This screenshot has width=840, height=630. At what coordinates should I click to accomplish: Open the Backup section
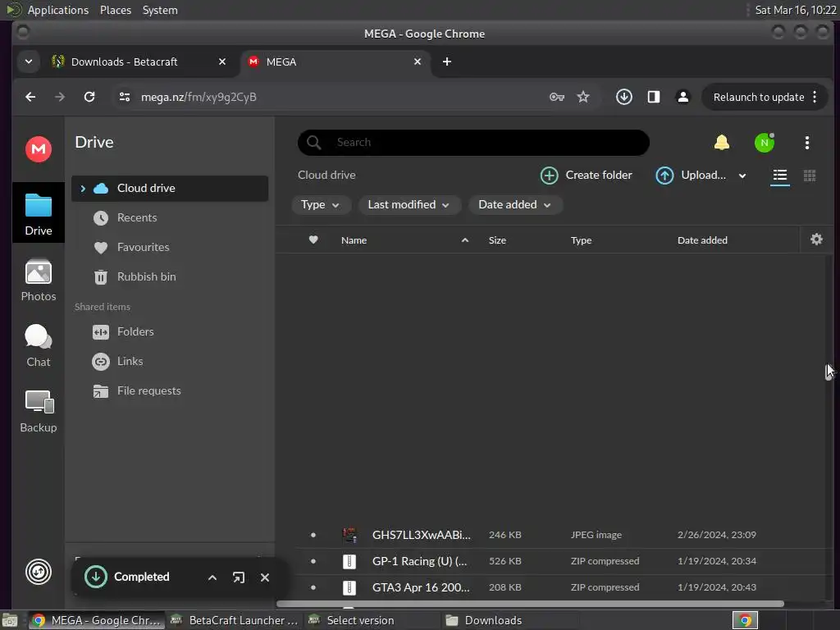39,412
